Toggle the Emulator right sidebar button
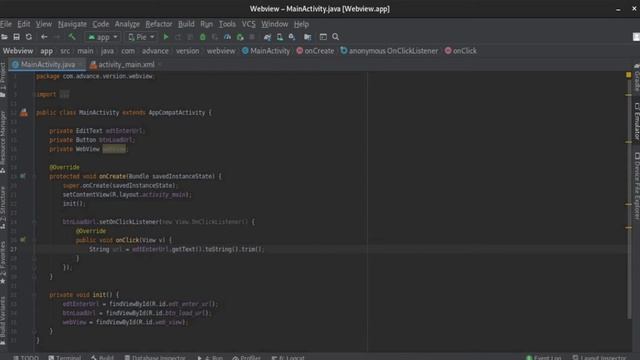This screenshot has height=360, width=640. [x=636, y=120]
